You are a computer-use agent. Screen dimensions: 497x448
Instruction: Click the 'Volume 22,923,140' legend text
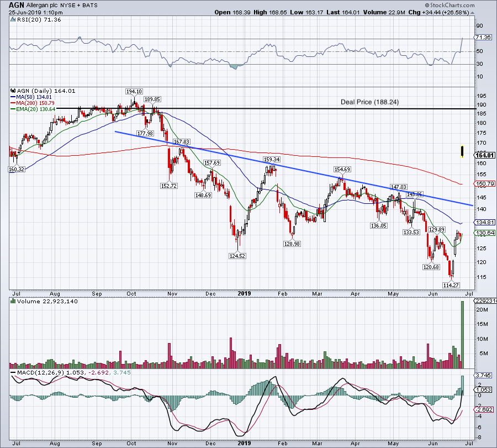[47, 301]
